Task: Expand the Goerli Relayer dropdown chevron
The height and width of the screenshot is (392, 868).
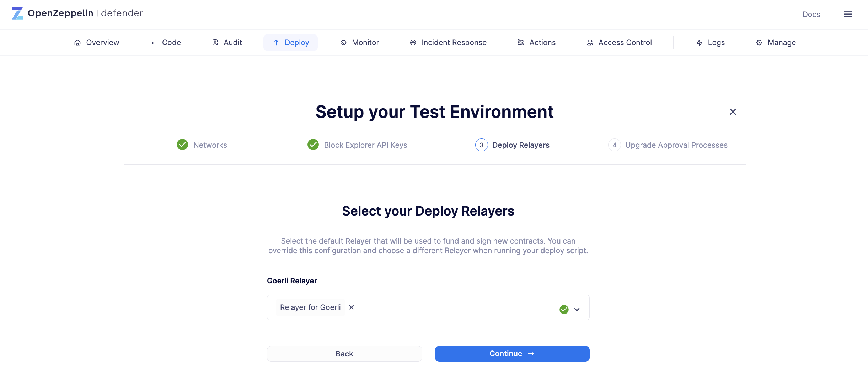Action: (577, 310)
